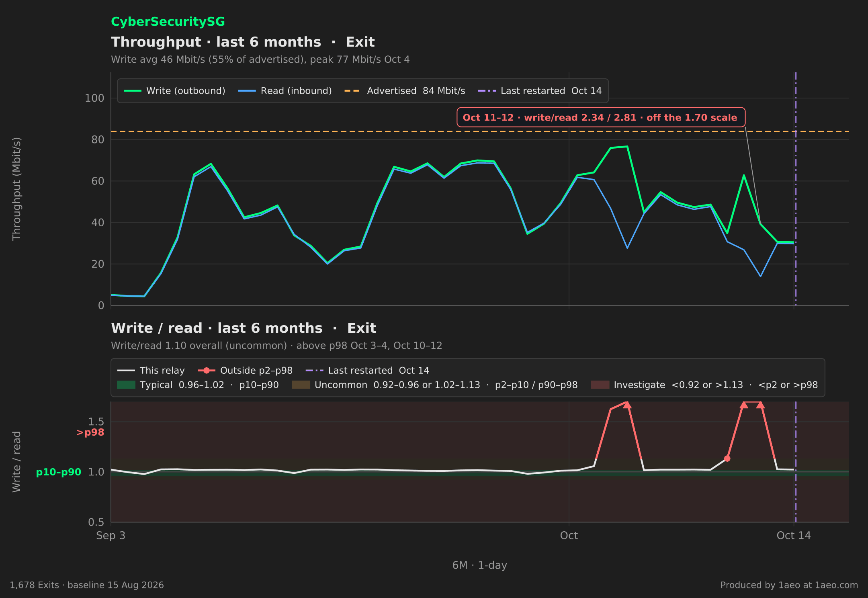Click the red dot marker on the ratio line
The image size is (868, 598).
(x=727, y=459)
